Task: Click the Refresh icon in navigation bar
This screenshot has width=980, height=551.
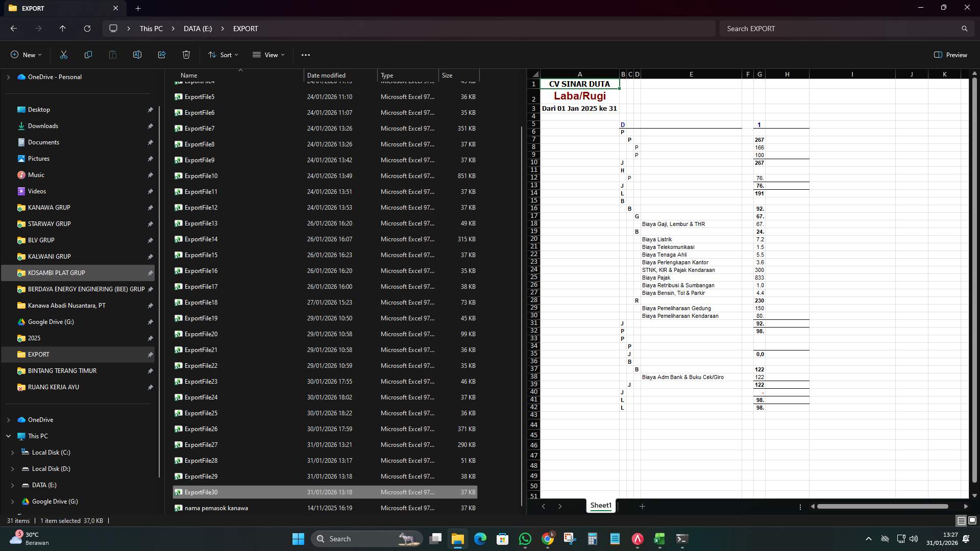Action: 87,29
